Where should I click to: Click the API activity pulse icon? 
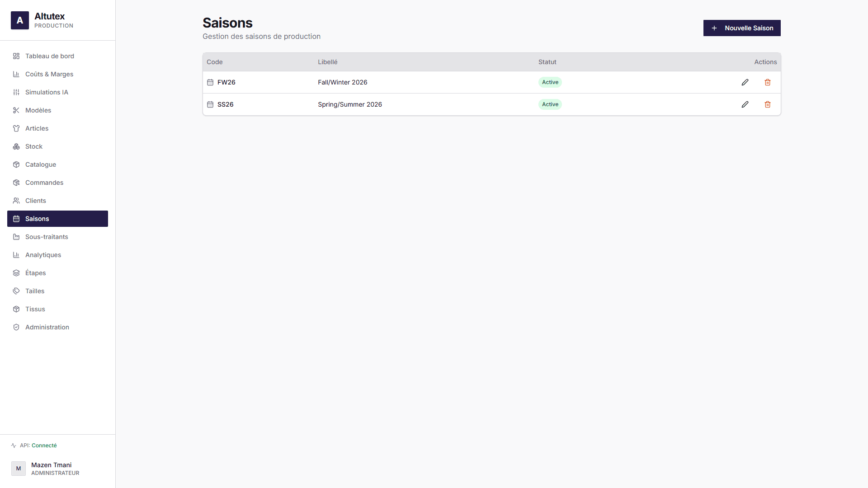point(14,446)
